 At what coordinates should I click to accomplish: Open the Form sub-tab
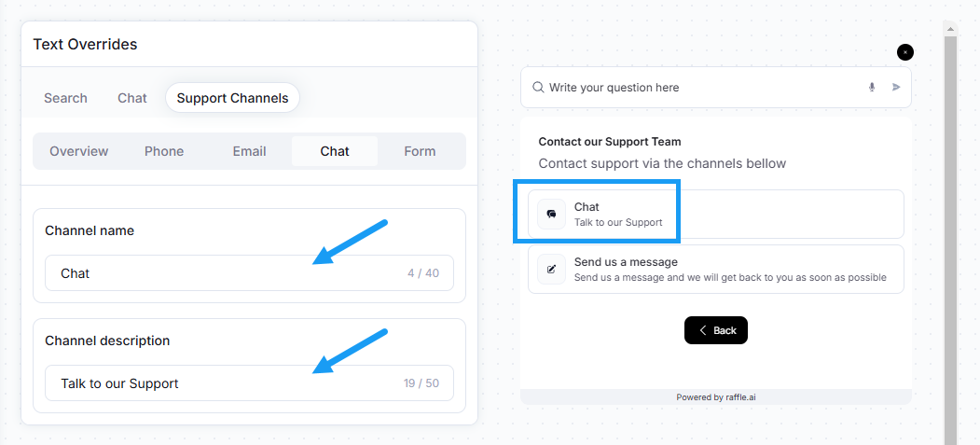(420, 151)
